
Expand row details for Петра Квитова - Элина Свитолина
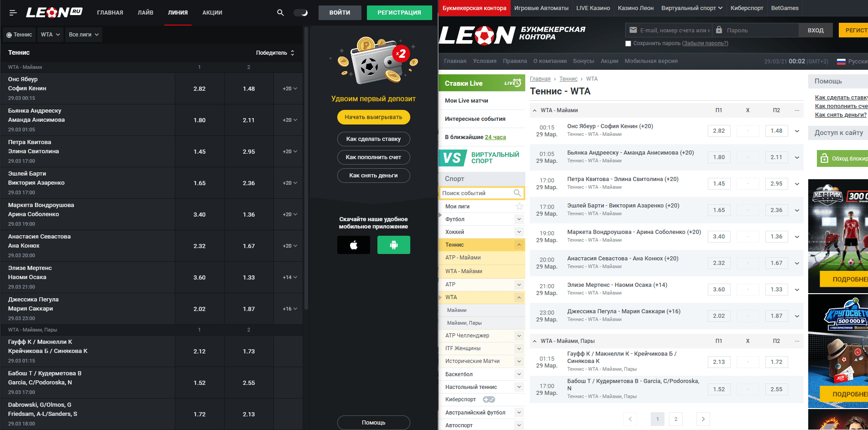[797, 184]
